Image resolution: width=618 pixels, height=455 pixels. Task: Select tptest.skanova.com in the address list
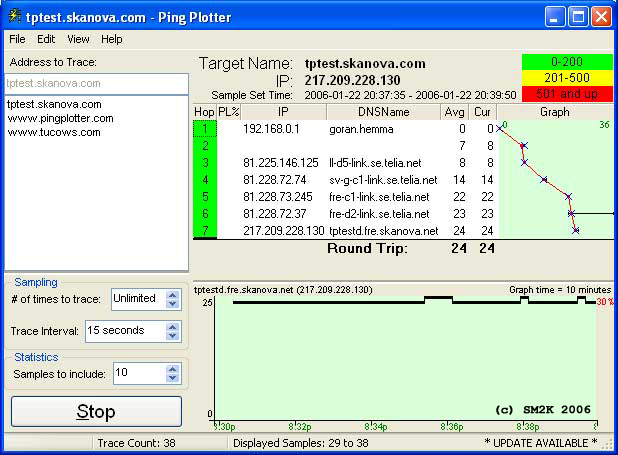[x=54, y=104]
